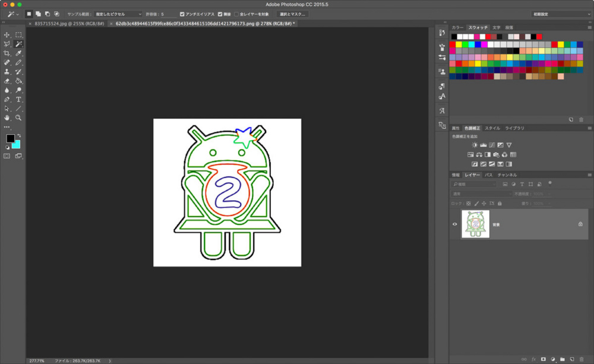Select the Healing Brush tool
Screen dimensions: 594x364
[7, 62]
